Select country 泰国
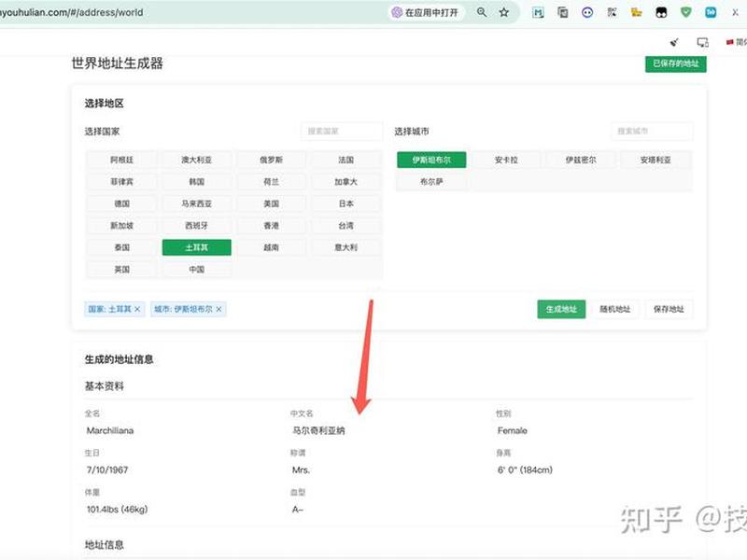747x560 pixels. [x=122, y=247]
